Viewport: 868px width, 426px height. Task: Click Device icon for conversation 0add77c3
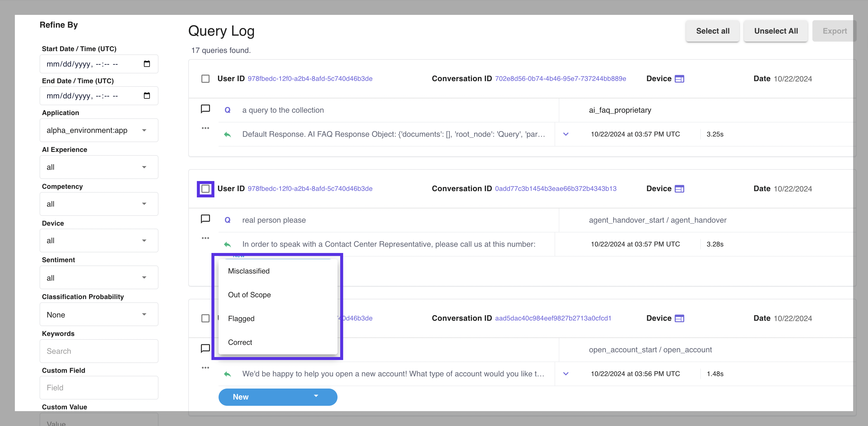[679, 189]
